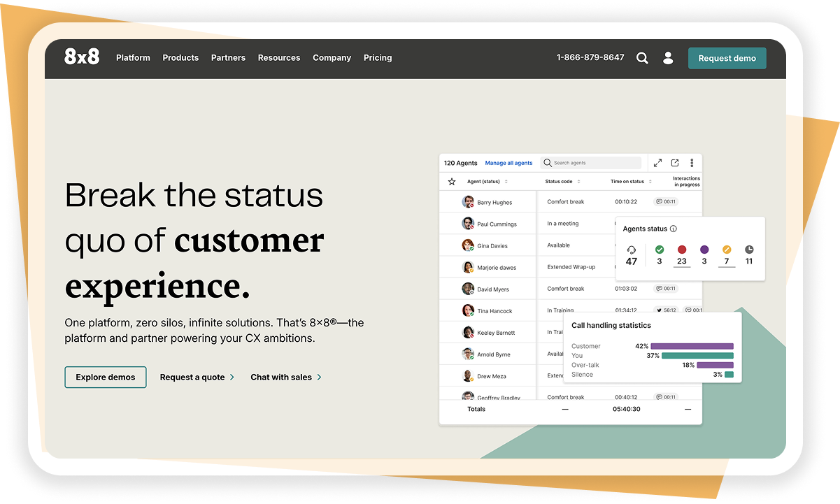Viewport: 840px width, 504px height.
Task: Click the Explore demos button
Action: (106, 377)
